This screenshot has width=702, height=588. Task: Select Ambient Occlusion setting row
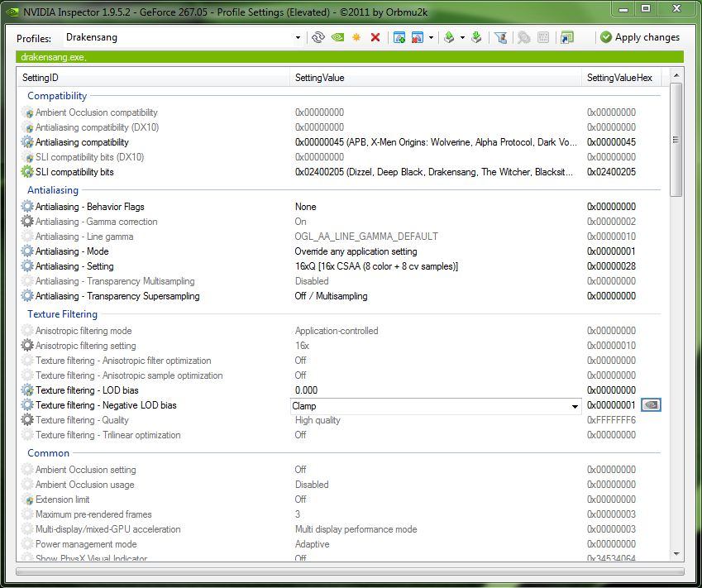(x=341, y=470)
